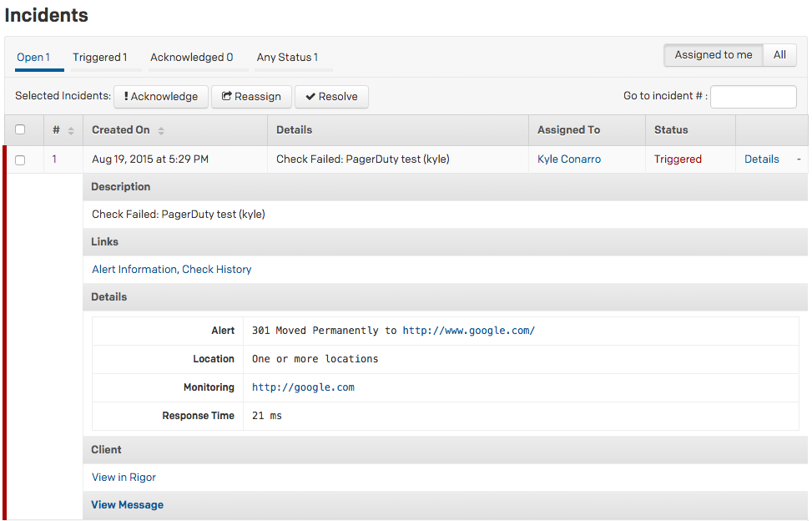The height and width of the screenshot is (521, 812).
Task: Show the Open incidents tab
Action: click(x=33, y=58)
